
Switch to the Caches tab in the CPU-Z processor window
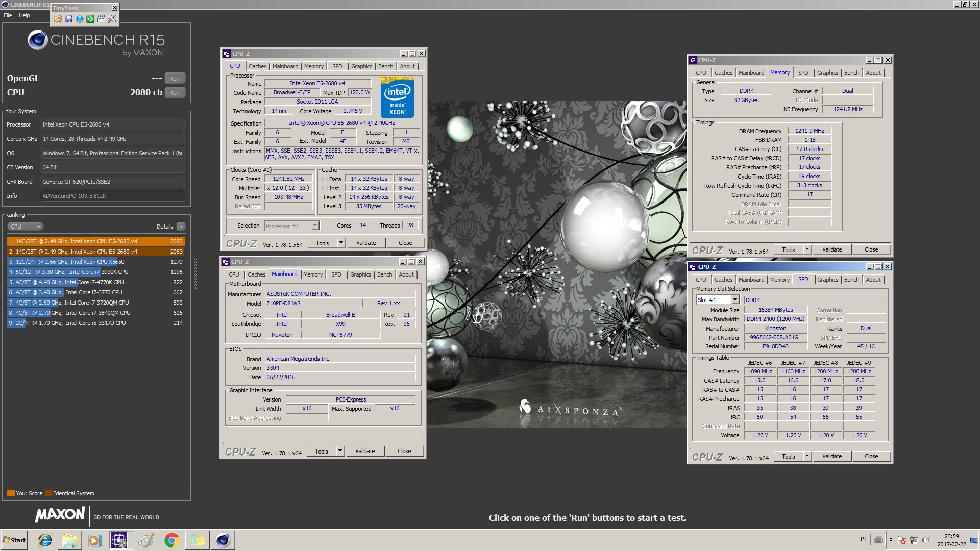257,66
